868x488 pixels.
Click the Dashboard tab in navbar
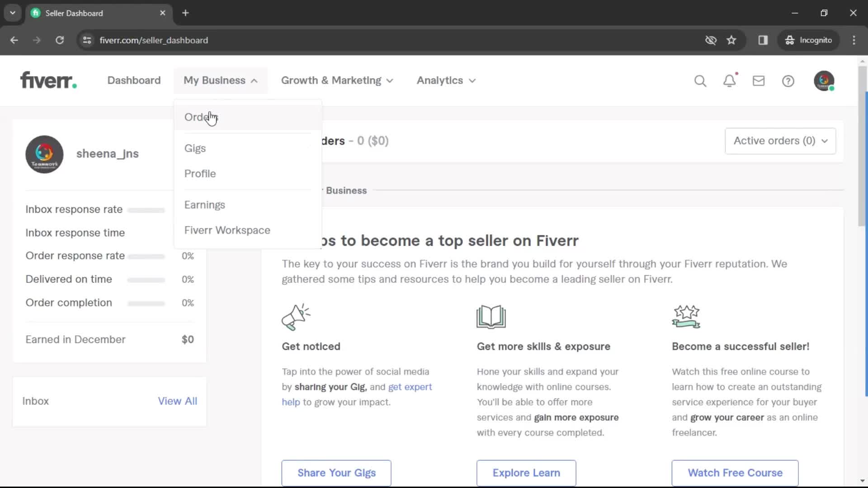[133, 80]
